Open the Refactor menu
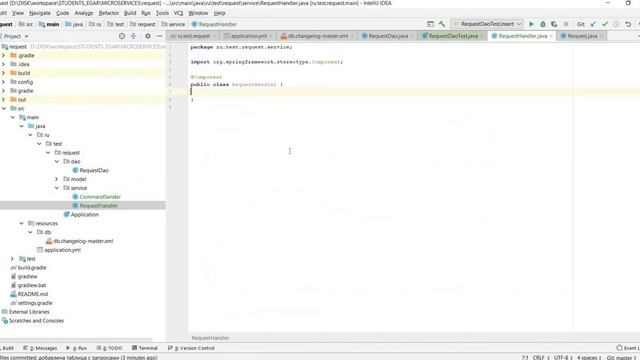 pos(109,13)
